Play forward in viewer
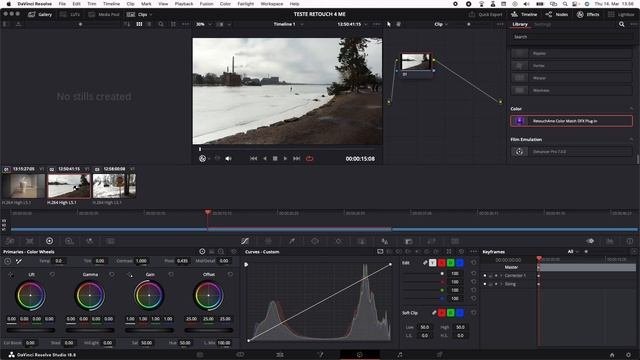This screenshot has height=360, width=640. pos(285,158)
